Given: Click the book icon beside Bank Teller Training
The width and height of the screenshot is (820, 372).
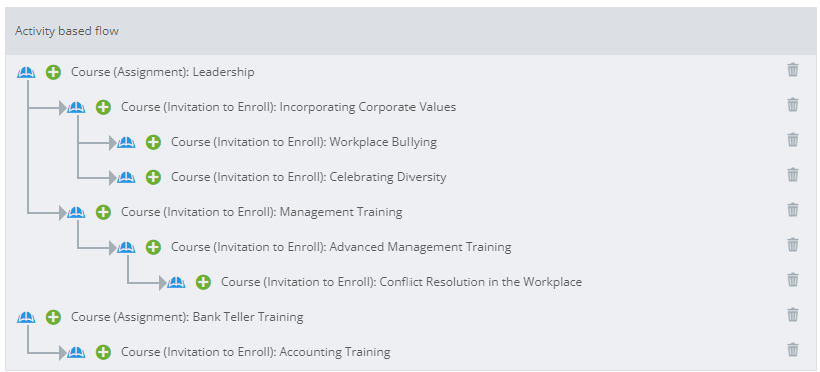Looking at the screenshot, I should [26, 317].
